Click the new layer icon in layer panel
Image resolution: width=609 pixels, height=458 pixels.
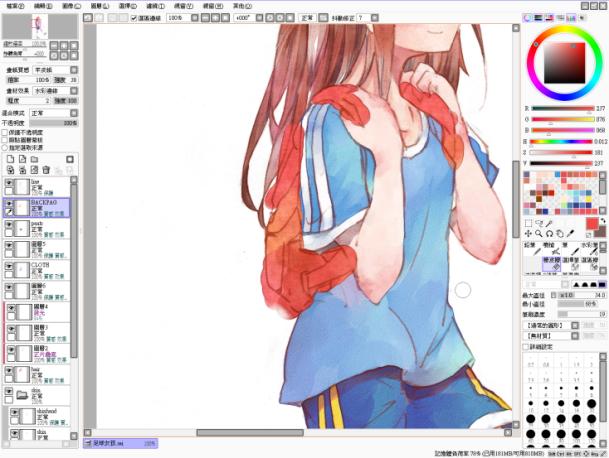8,159
